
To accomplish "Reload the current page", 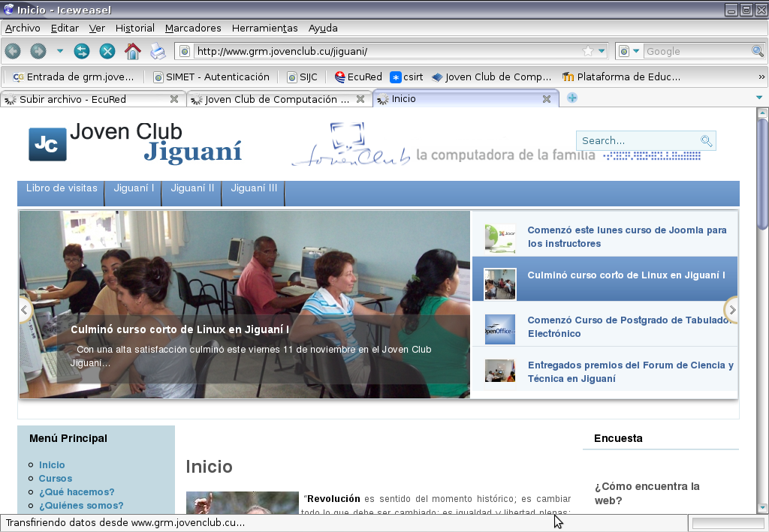I will [82, 51].
